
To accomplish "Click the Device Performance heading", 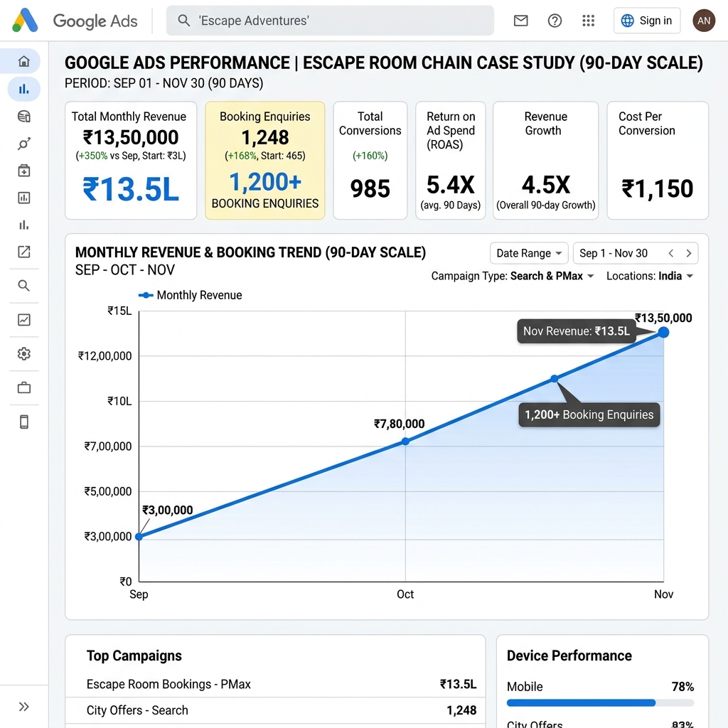I will pyautogui.click(x=569, y=655).
